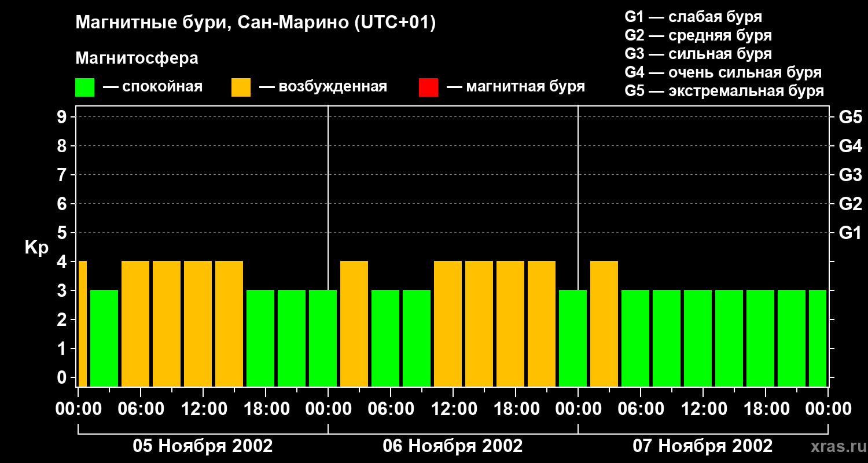Click the '— возбужденная' legend label
The width and height of the screenshot is (868, 463).
pyautogui.click(x=323, y=87)
